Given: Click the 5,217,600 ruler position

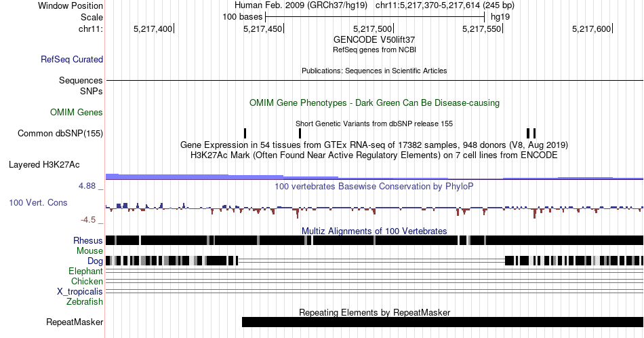Looking at the screenshot, I should pyautogui.click(x=592, y=29).
